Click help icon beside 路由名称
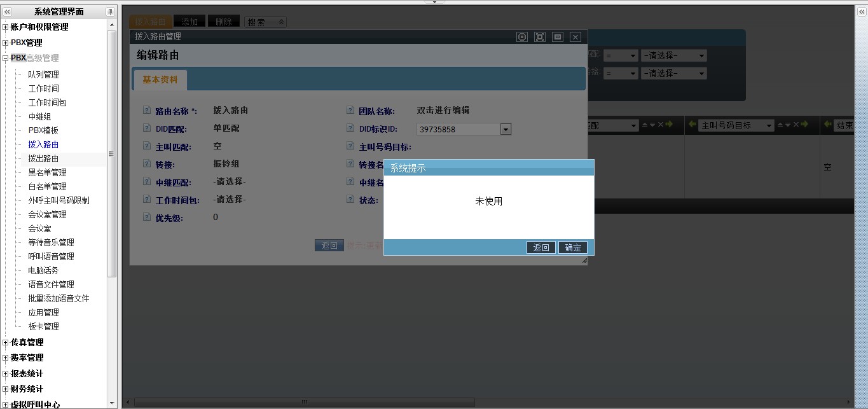Image resolution: width=868 pixels, height=409 pixels. pos(147,111)
